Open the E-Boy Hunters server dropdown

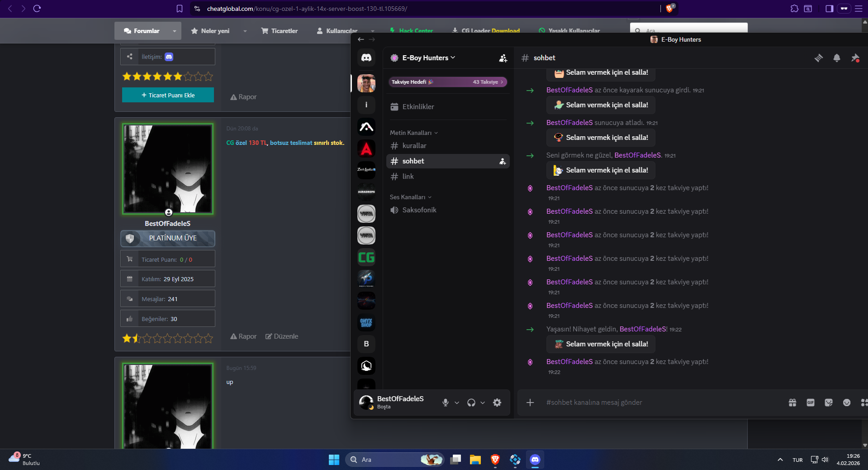point(429,58)
